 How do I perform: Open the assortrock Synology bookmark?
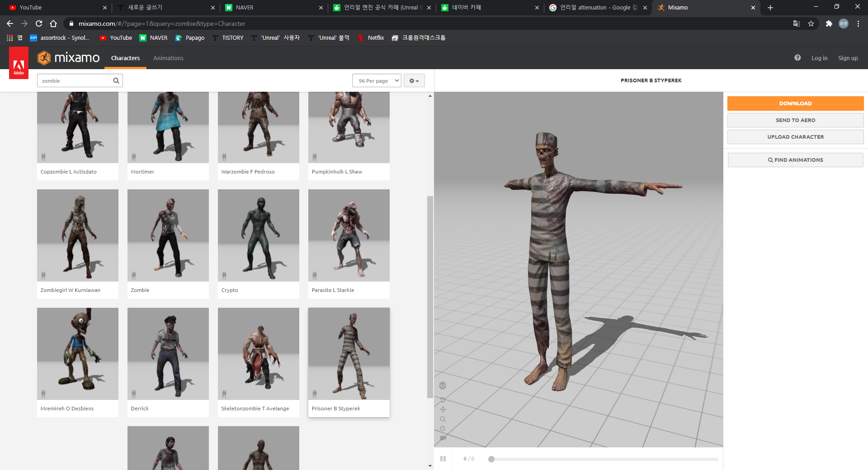pyautogui.click(x=60, y=38)
